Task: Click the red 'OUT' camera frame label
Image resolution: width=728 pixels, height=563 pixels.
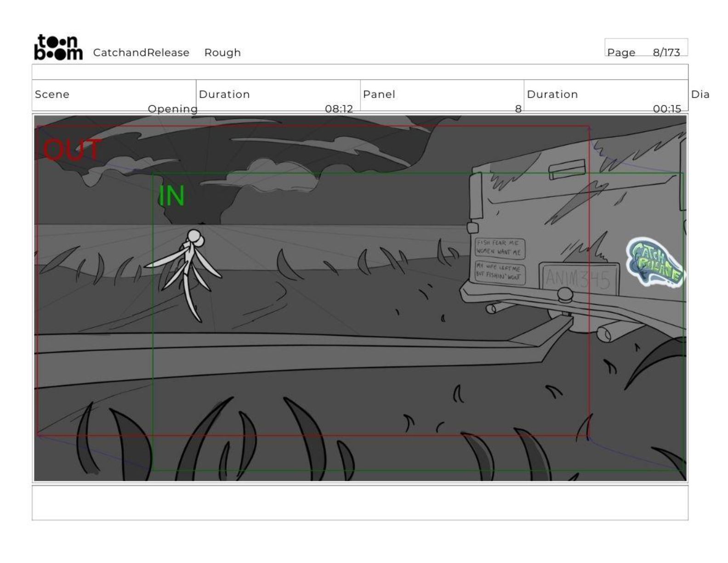Action: point(72,150)
